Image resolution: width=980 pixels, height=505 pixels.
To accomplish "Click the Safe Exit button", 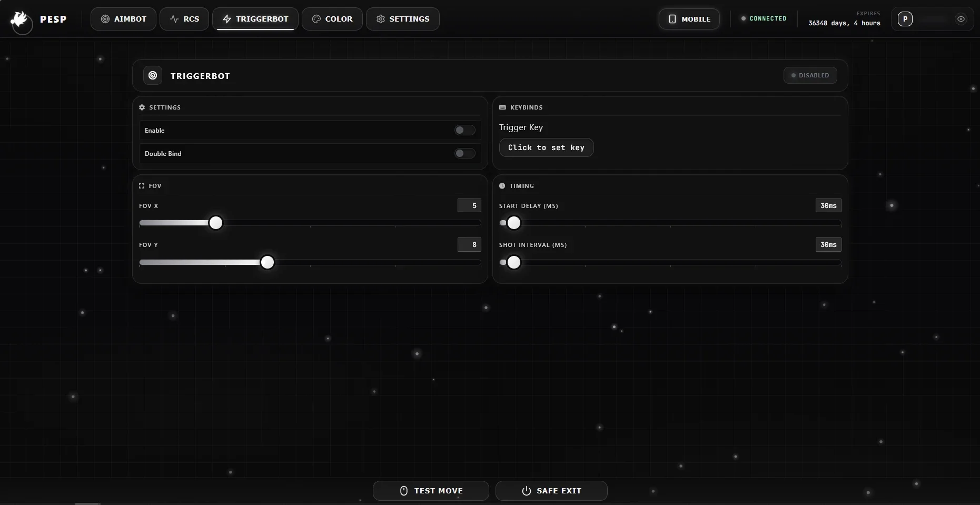I will click(x=551, y=491).
